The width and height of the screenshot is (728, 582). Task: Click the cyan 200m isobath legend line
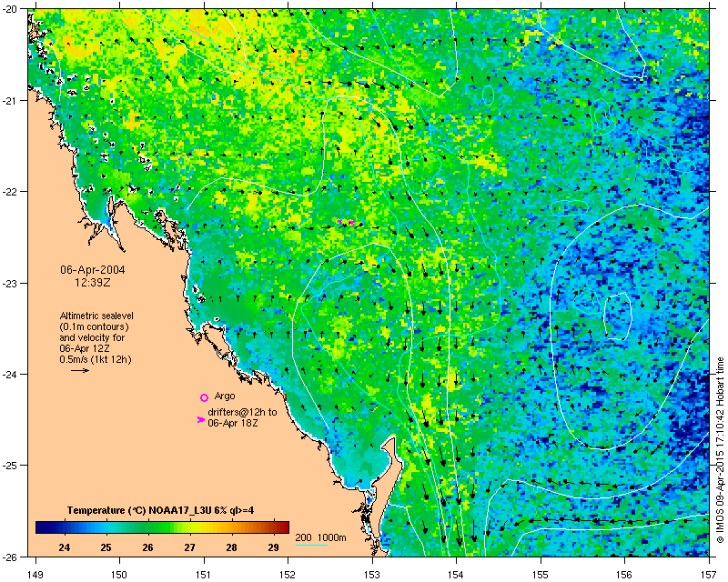point(311,545)
